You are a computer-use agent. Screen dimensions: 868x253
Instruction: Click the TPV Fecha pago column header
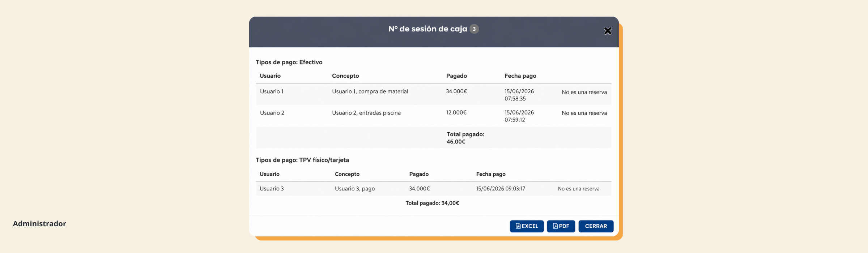[491, 174]
